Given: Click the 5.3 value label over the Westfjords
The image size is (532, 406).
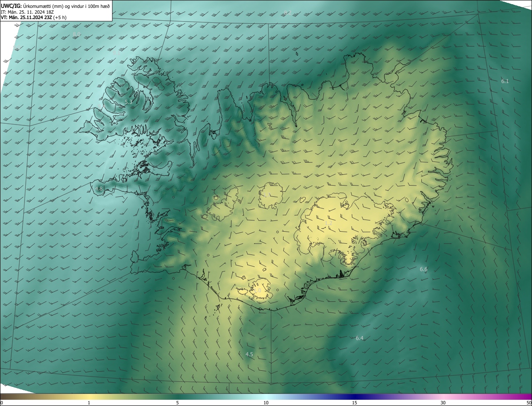Looking at the screenshot, I should pos(128,102).
